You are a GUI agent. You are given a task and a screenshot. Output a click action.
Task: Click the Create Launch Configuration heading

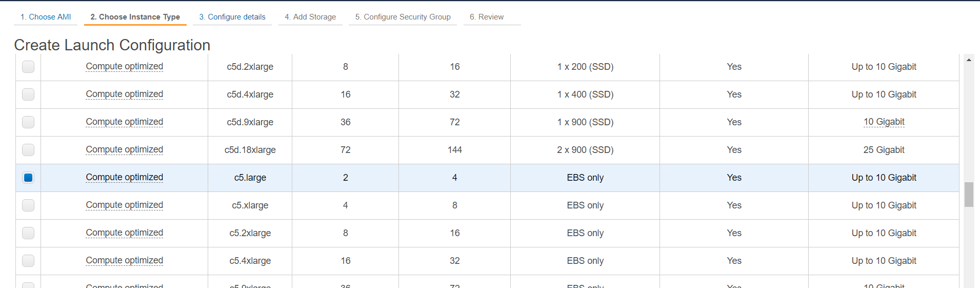(x=112, y=45)
